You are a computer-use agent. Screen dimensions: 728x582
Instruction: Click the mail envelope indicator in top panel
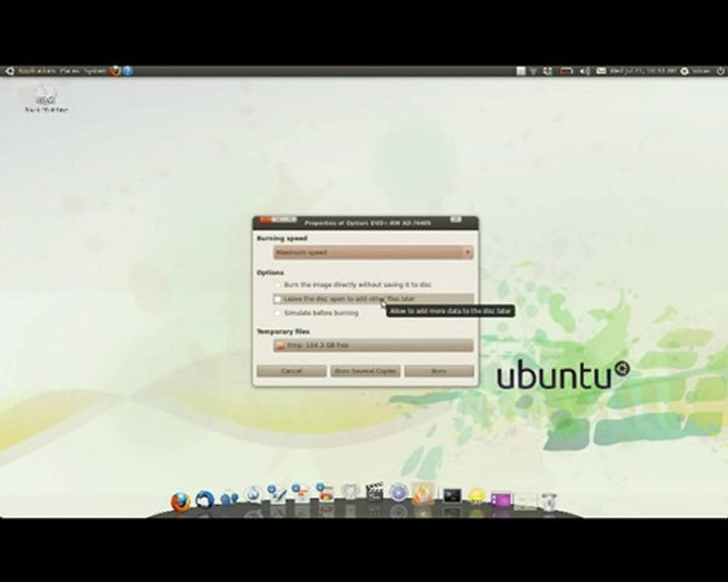click(601, 71)
